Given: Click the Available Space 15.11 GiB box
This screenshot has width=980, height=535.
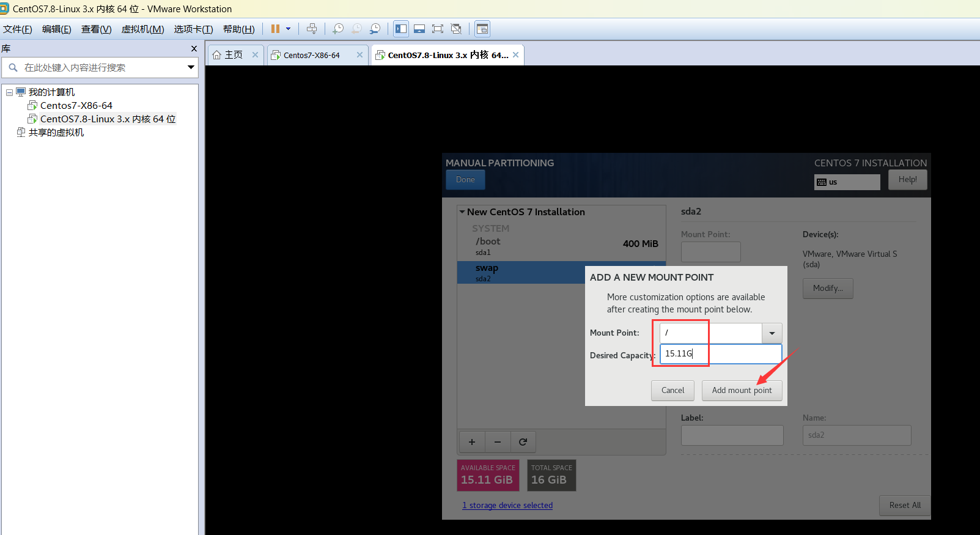Looking at the screenshot, I should (488, 475).
